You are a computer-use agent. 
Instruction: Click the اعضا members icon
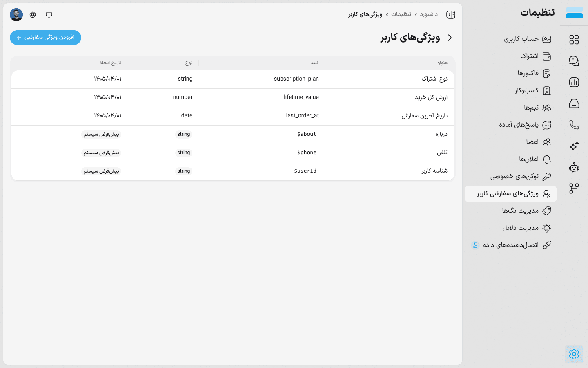[x=547, y=142]
